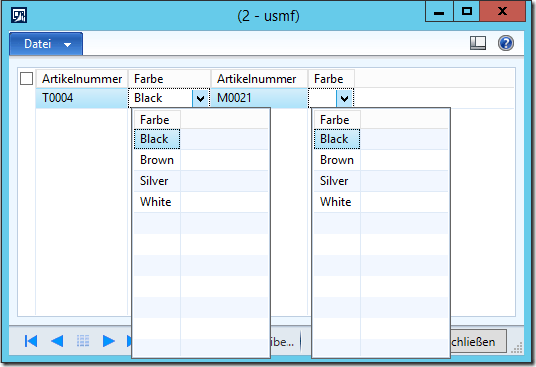Click the Schließen button
This screenshot has width=536, height=367.
point(478,341)
